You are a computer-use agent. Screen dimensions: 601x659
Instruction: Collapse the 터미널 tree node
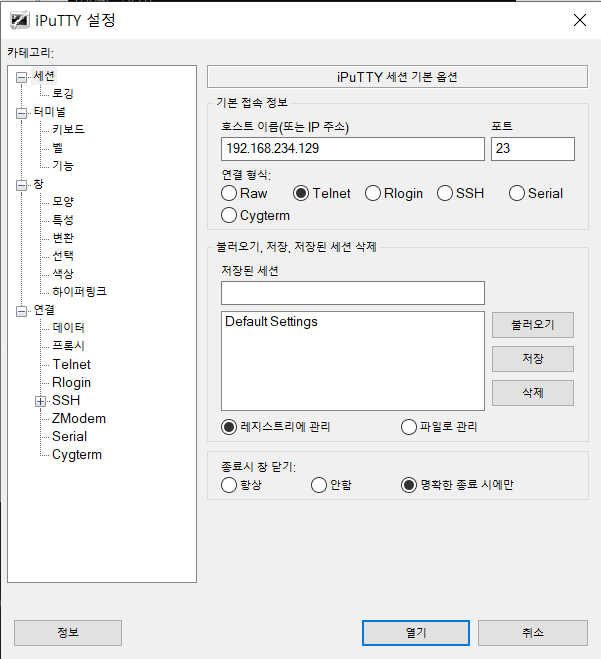21,113
